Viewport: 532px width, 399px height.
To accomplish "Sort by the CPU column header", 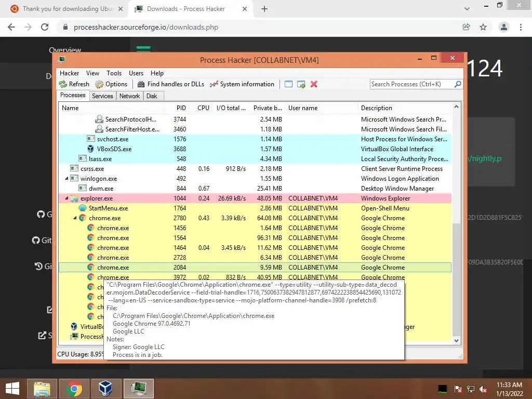I will [x=201, y=108].
